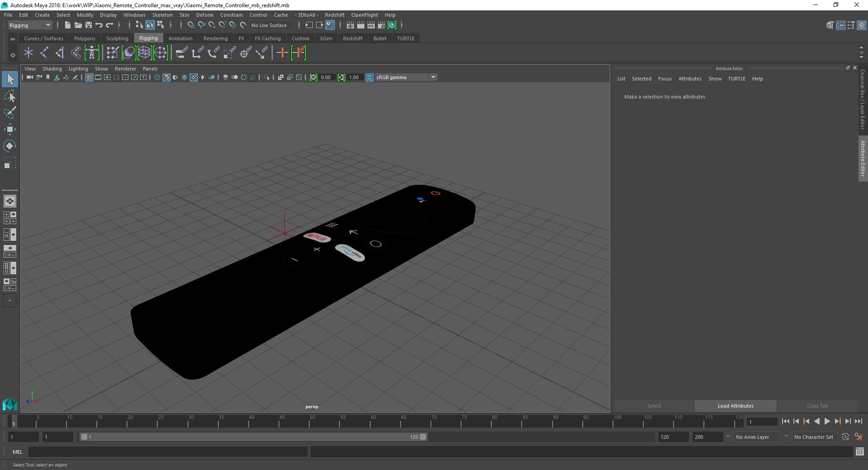Open a scene file
The image size is (868, 470).
pyautogui.click(x=78, y=25)
